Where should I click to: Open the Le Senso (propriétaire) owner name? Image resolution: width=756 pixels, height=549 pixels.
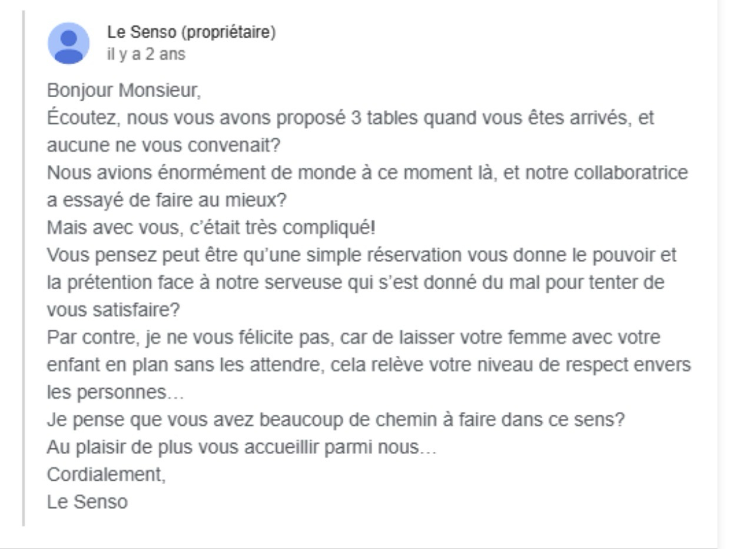tap(191, 32)
